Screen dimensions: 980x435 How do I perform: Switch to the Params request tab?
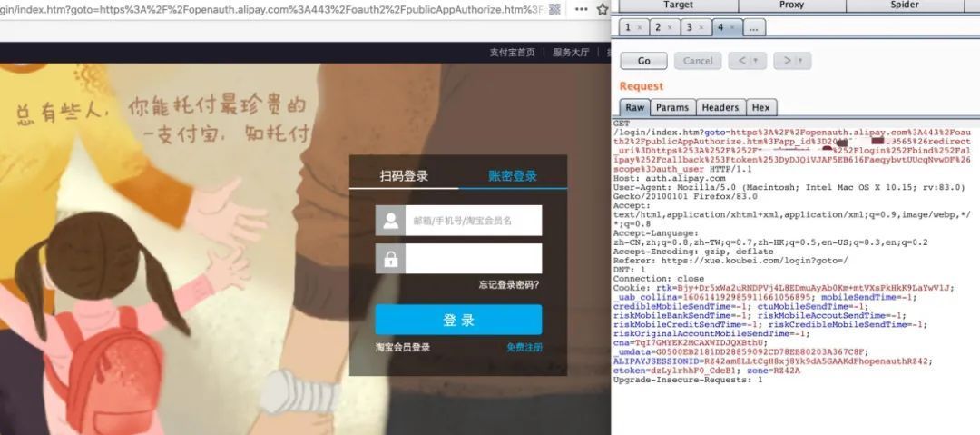pyautogui.click(x=672, y=107)
